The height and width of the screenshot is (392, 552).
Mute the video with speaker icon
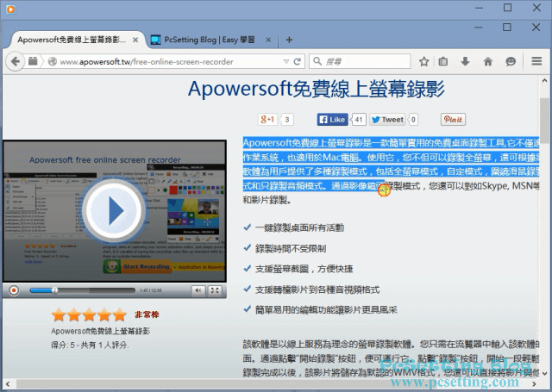(198, 290)
